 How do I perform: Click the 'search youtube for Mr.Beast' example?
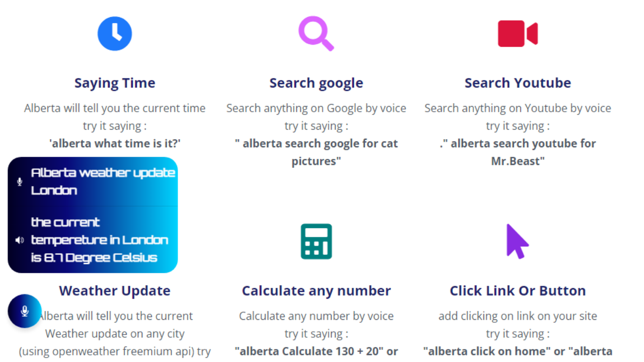pyautogui.click(x=518, y=152)
